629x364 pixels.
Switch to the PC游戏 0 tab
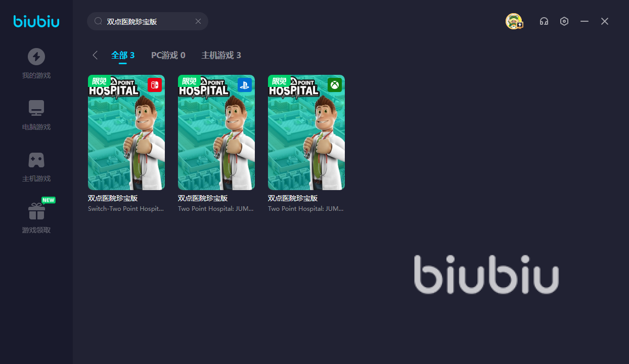pos(168,55)
